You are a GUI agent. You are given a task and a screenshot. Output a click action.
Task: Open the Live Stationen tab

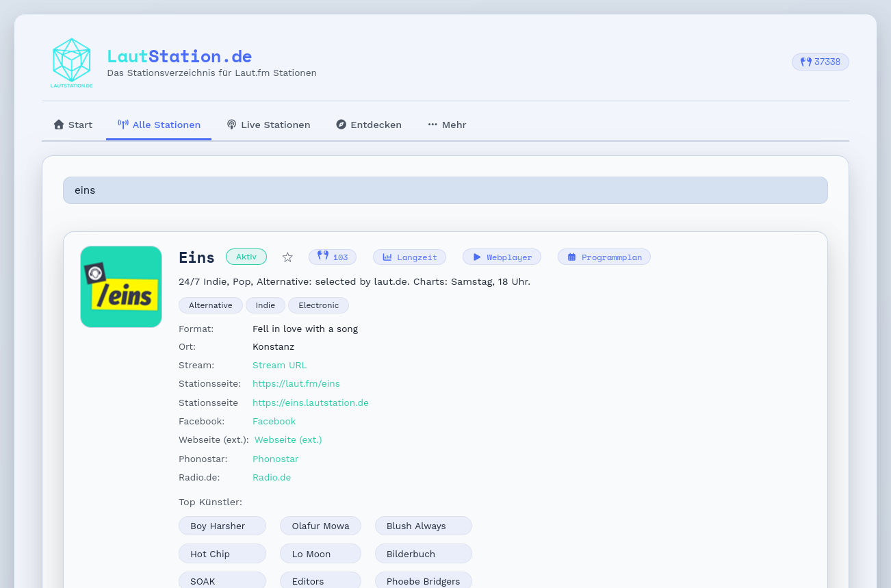click(x=268, y=125)
